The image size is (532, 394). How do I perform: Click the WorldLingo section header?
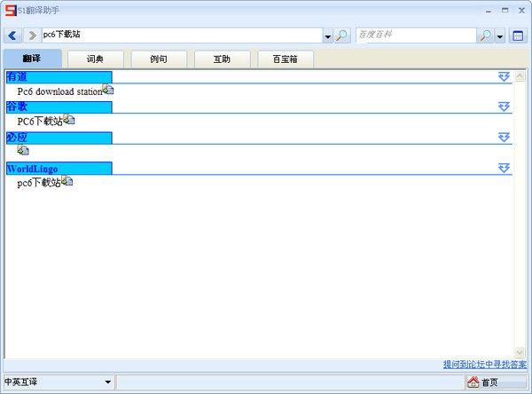coord(59,169)
